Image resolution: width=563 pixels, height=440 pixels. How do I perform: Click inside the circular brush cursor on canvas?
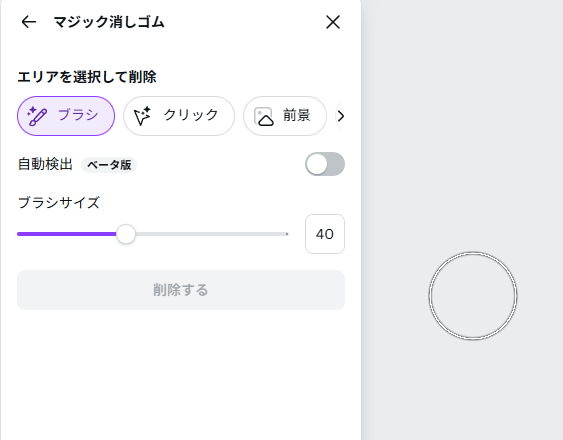click(473, 296)
